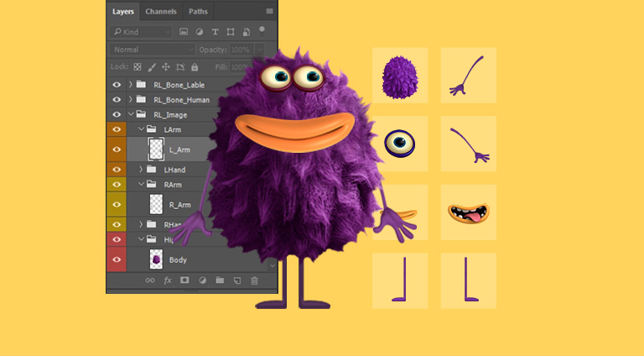Image resolution: width=644 pixels, height=356 pixels.
Task: Filter for pixel layers icon
Action: tap(184, 32)
